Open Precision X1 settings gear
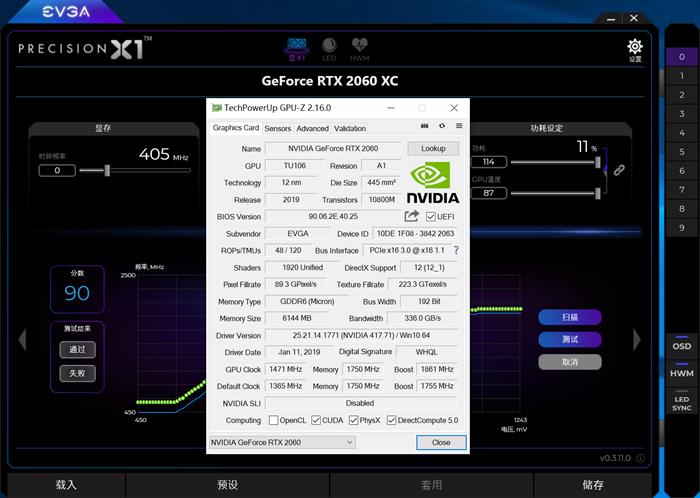This screenshot has width=700, height=498. (x=635, y=46)
